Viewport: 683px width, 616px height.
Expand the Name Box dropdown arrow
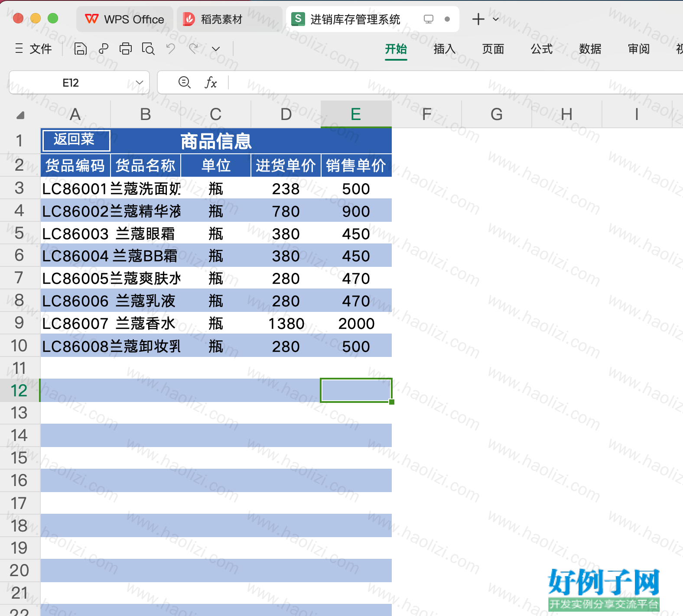click(139, 82)
